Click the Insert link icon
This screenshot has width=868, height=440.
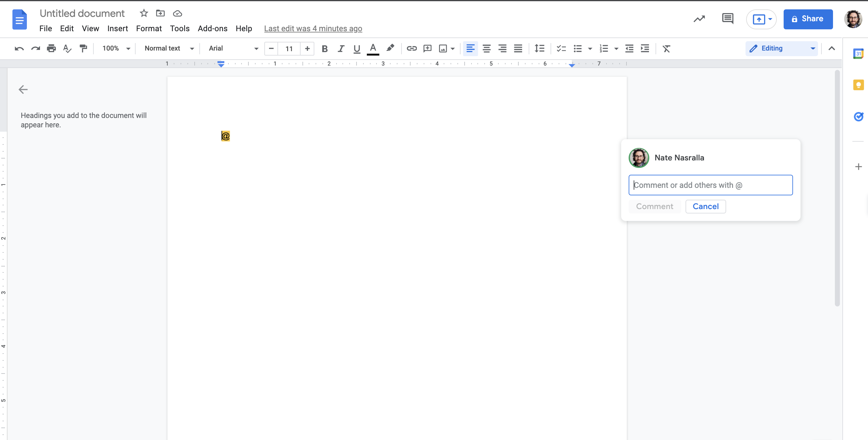point(412,49)
